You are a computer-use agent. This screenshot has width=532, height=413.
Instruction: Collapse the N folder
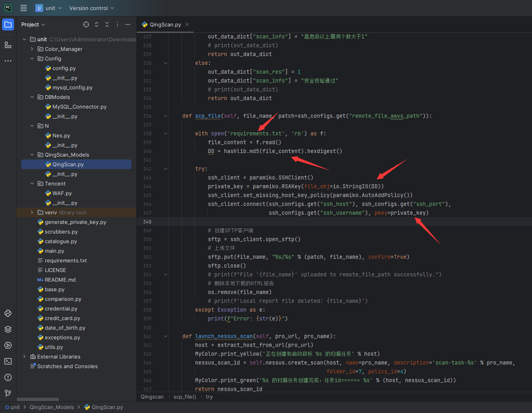(32, 126)
